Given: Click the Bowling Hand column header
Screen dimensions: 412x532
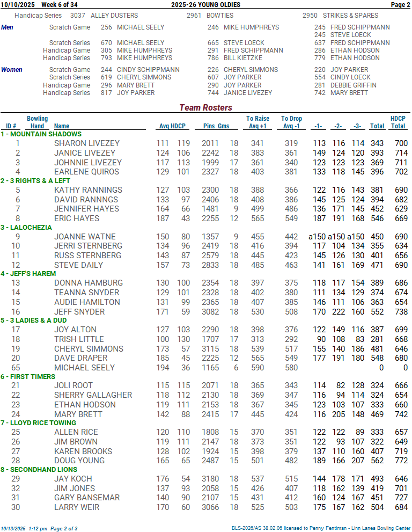Looking at the screenshot, I should [37, 122].
